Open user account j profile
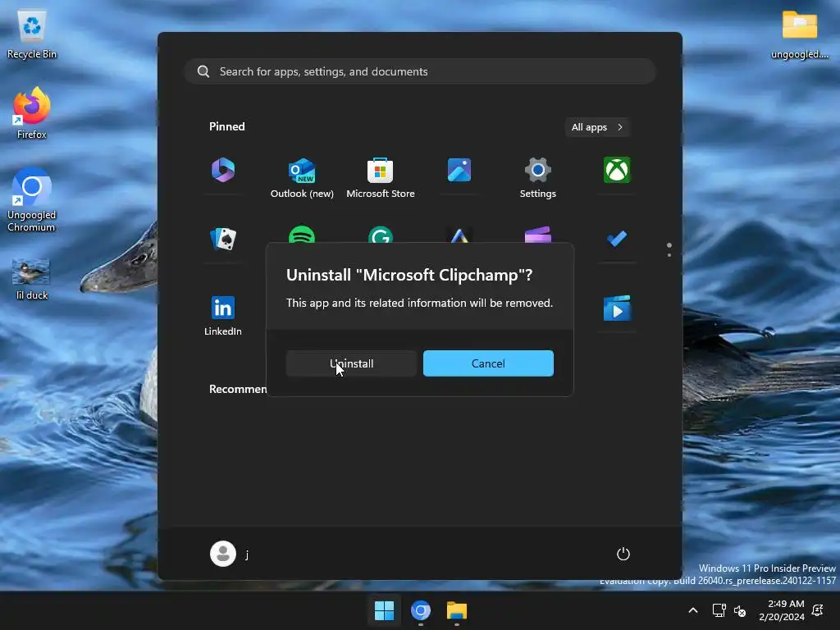Image resolution: width=840 pixels, height=630 pixels. point(230,554)
